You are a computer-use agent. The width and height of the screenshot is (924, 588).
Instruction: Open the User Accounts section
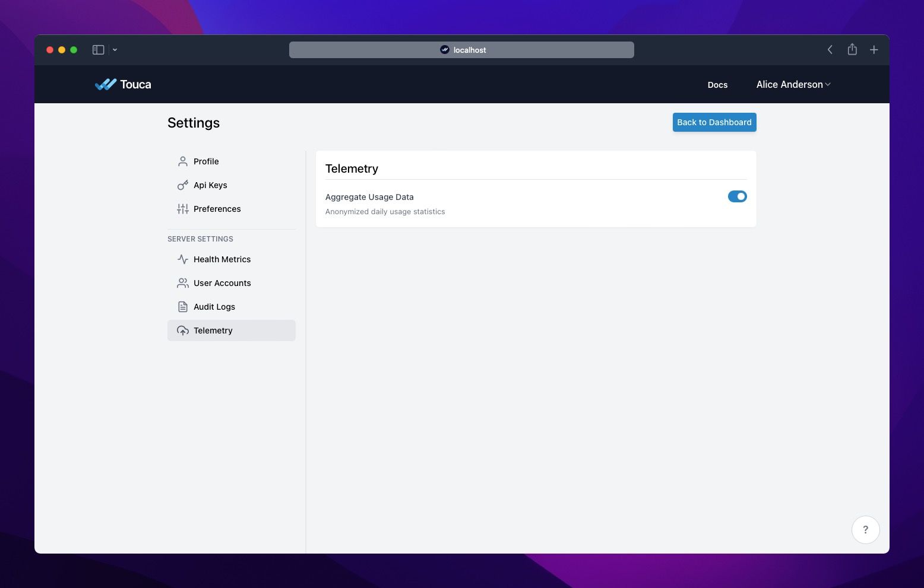pos(232,283)
